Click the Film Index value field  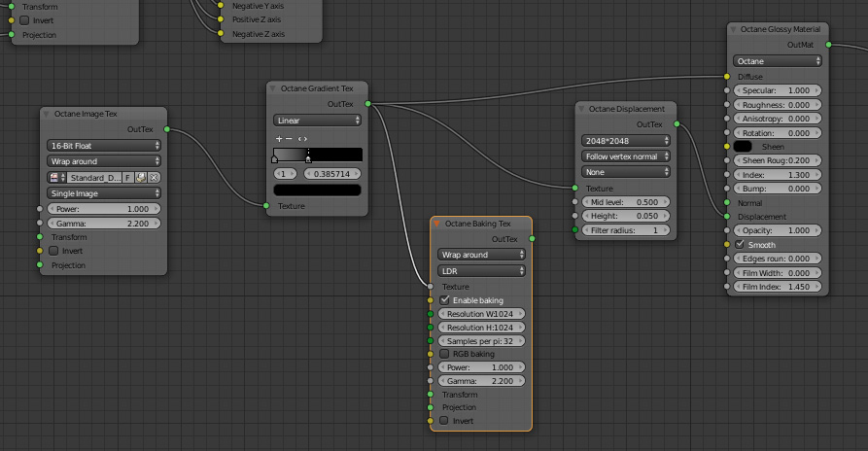(778, 287)
